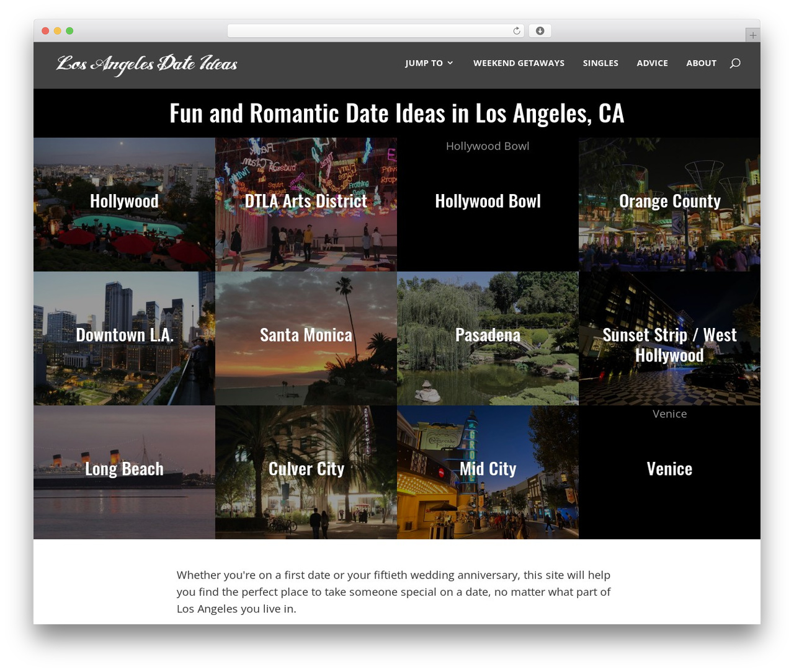Click the browser address bar

point(375,31)
